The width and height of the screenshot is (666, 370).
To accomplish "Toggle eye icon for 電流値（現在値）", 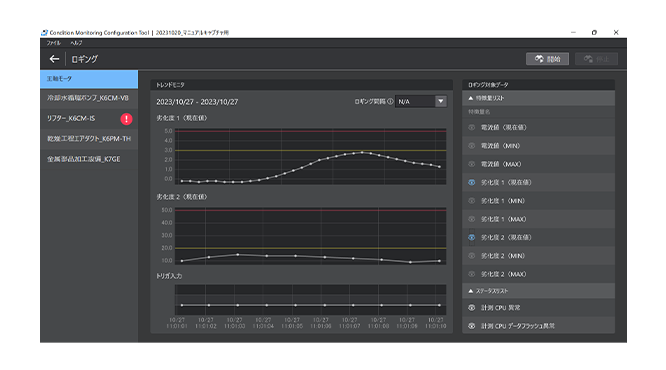I will 471,127.
